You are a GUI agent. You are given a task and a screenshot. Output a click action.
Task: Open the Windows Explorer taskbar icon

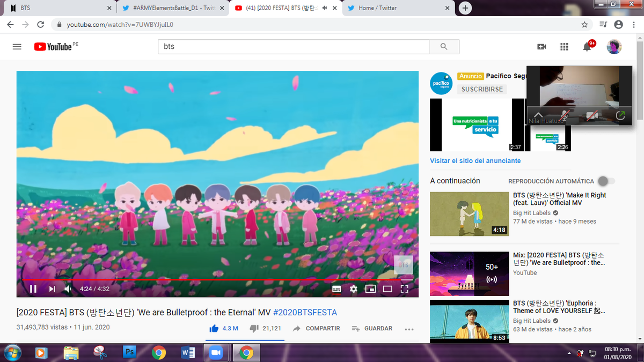71,352
